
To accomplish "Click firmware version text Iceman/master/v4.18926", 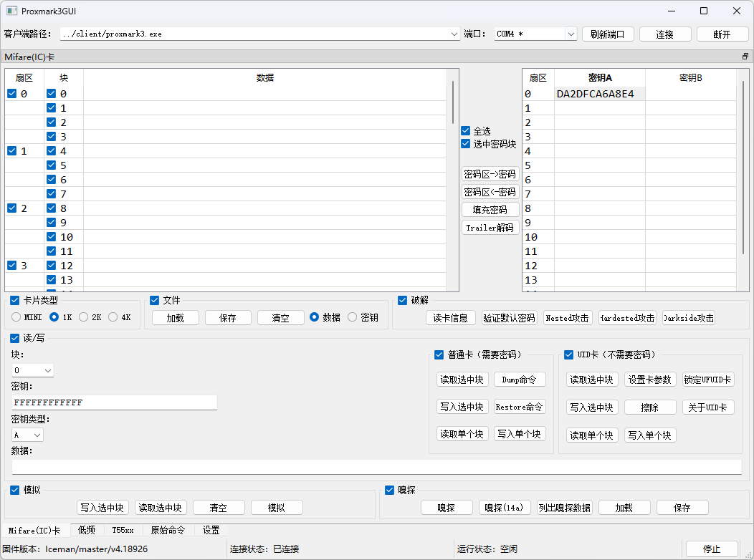I will pyautogui.click(x=96, y=549).
